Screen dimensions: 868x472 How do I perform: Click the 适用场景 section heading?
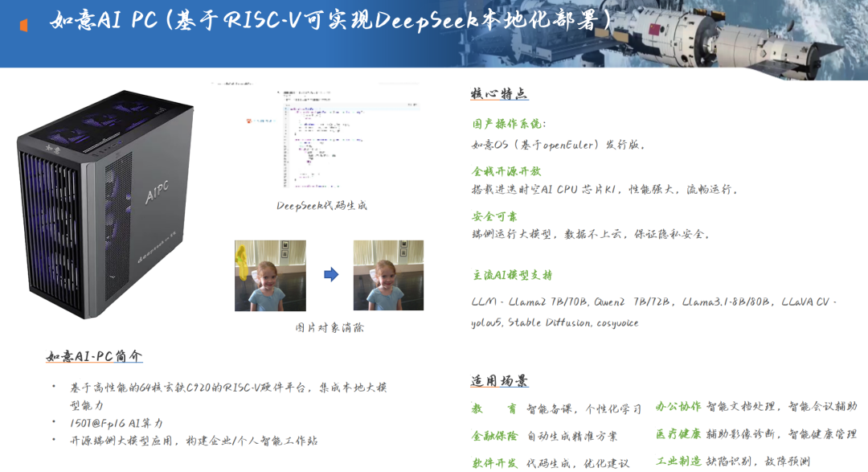[499, 381]
